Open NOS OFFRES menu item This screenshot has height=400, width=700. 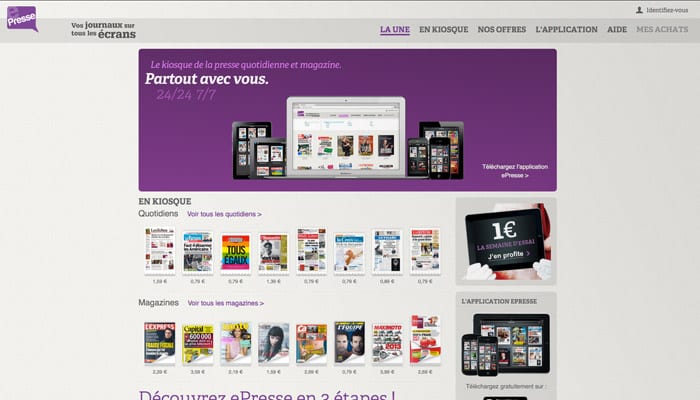[502, 29]
